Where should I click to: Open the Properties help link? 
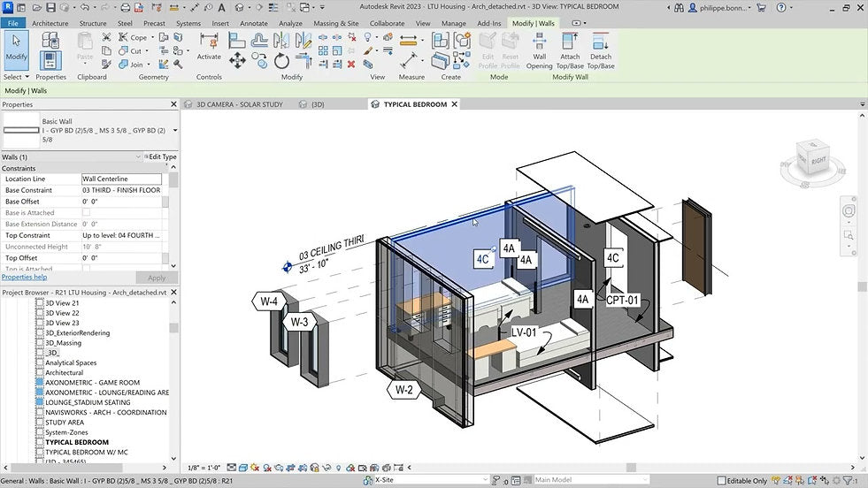click(x=24, y=278)
